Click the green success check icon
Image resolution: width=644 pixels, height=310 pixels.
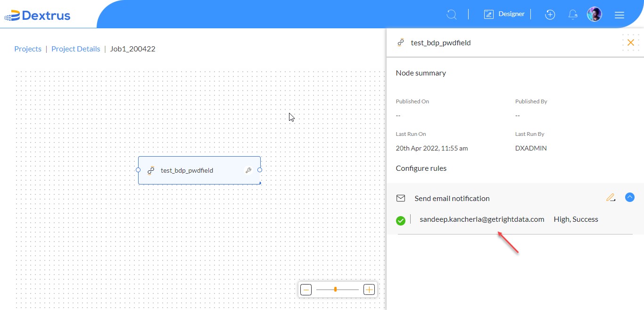pos(401,220)
